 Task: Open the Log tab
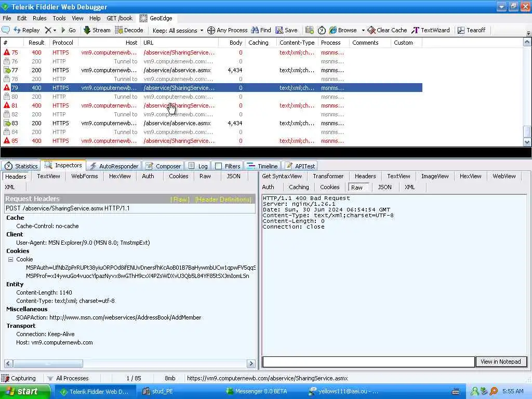[x=198, y=166]
